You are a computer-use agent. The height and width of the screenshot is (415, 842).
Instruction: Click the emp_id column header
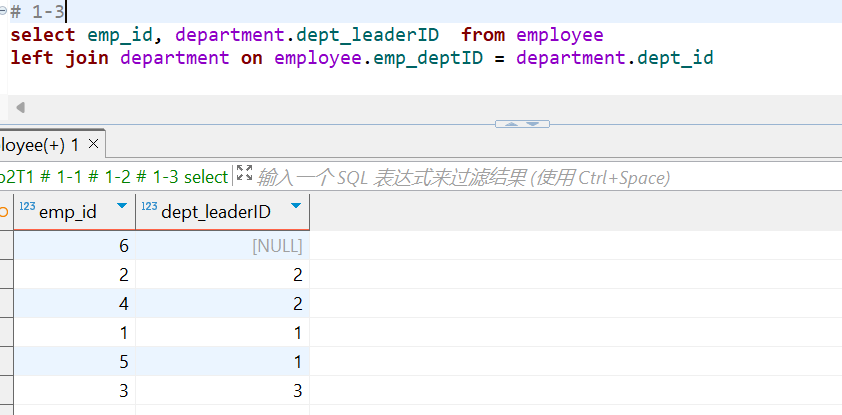(68, 210)
